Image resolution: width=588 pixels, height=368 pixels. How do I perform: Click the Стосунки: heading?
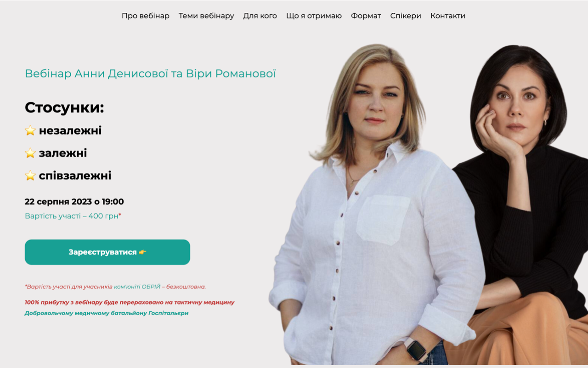[x=64, y=108]
